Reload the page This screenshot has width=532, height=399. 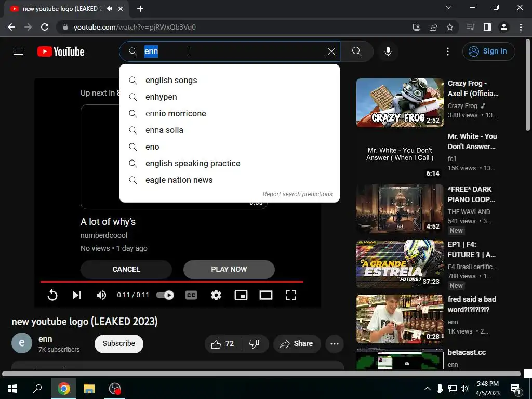pyautogui.click(x=45, y=27)
